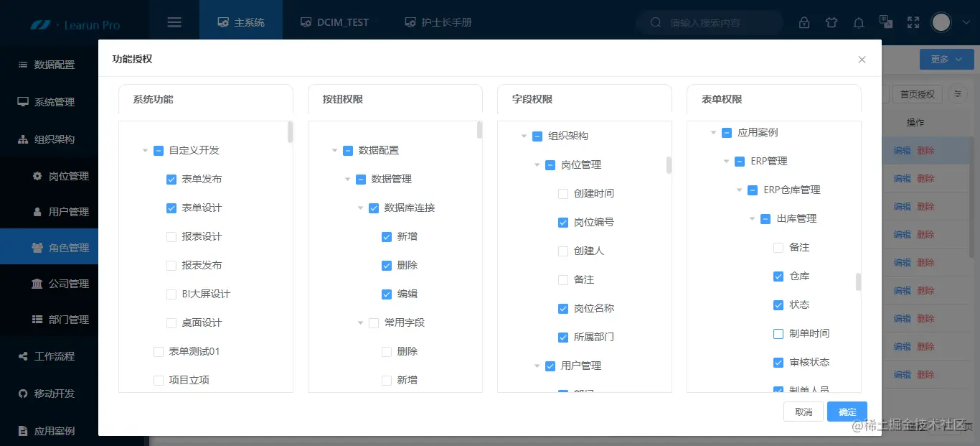This screenshot has height=446, width=980.
Task: Click the fullscreen icon in top bar
Action: pyautogui.click(x=913, y=22)
